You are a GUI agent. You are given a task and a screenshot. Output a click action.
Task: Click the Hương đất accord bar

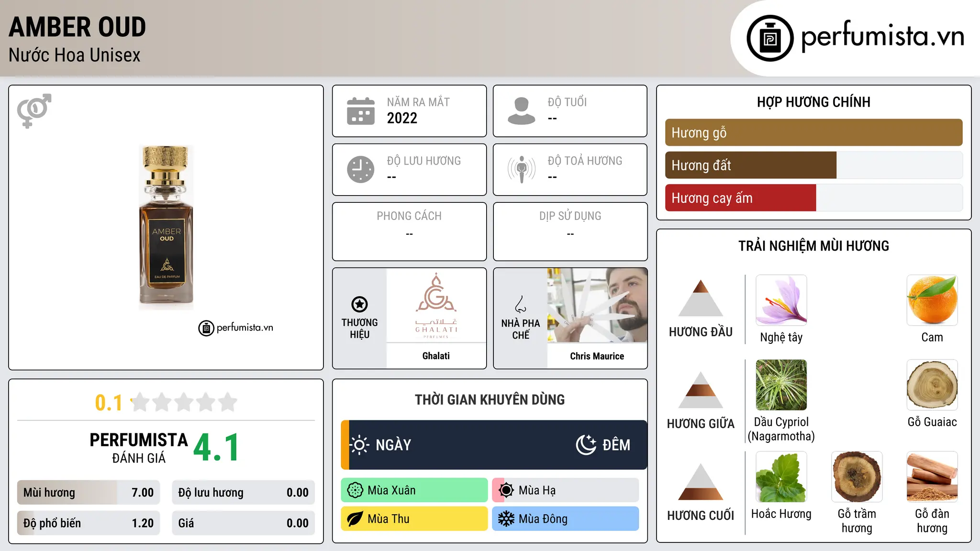tap(814, 165)
